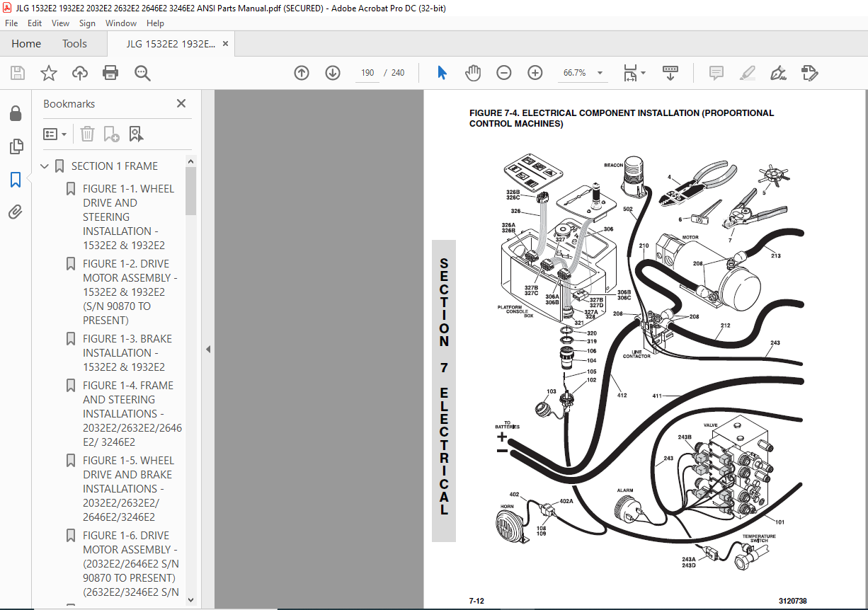Click the scrolling mode keyboard icon
The width and height of the screenshot is (868, 610).
670,73
